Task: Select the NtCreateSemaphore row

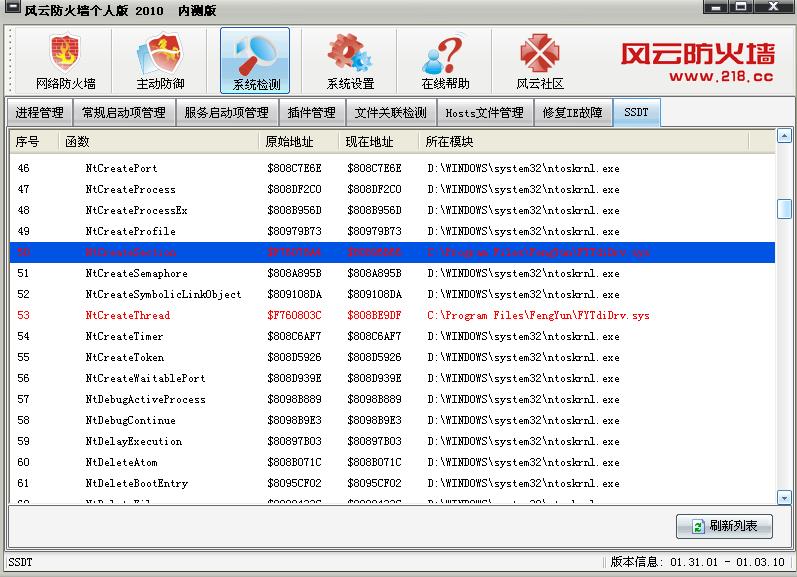Action: (392, 274)
